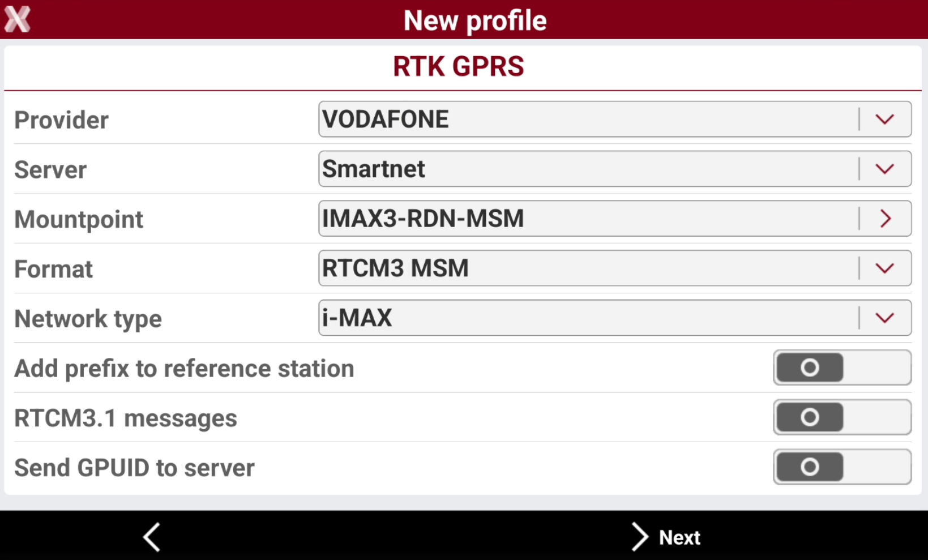Screen dimensions: 928x560
Task: Expand the Server dropdown arrow
Action: click(x=885, y=169)
